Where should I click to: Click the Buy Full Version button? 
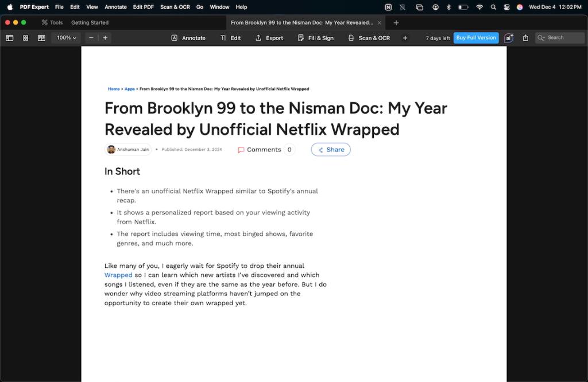(x=476, y=38)
